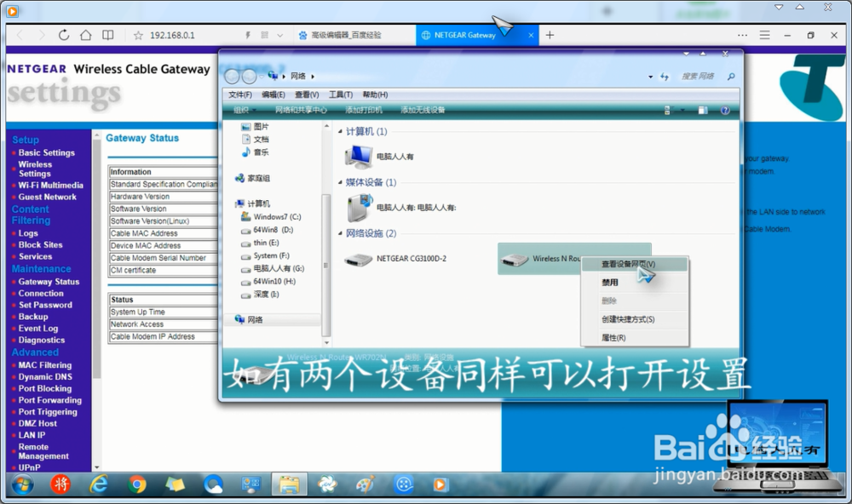Image resolution: width=852 pixels, height=504 pixels.
Task: Click 网络和共享中心 toolbar button
Action: click(x=301, y=111)
